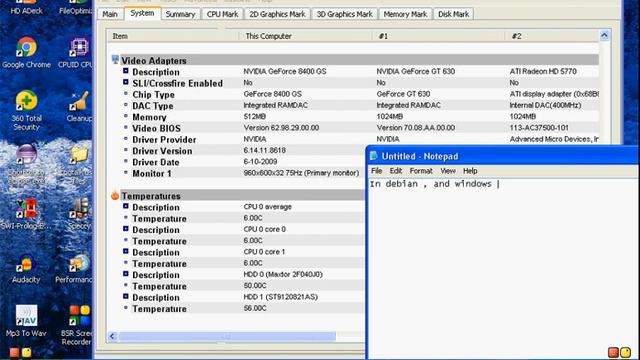Open Performance desktop shortcut
Image resolution: width=640 pixels, height=360 pixels.
(x=75, y=269)
